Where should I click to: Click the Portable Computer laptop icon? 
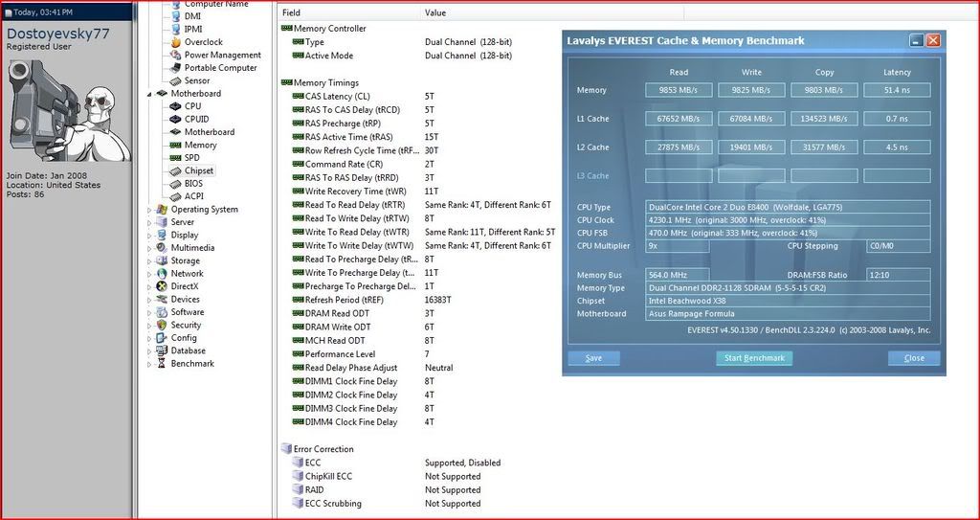click(x=175, y=68)
